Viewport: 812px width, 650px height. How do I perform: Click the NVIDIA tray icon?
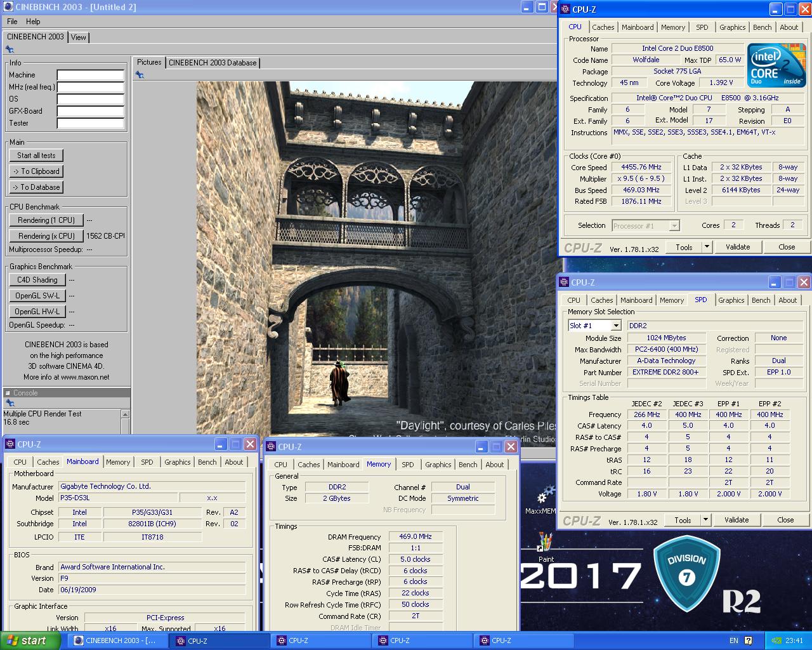tap(776, 640)
